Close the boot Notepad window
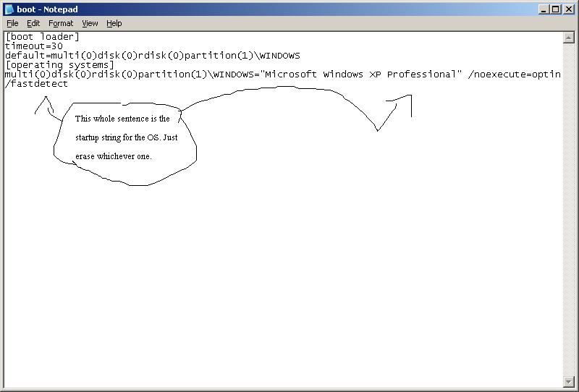The image size is (579, 392). (569, 9)
